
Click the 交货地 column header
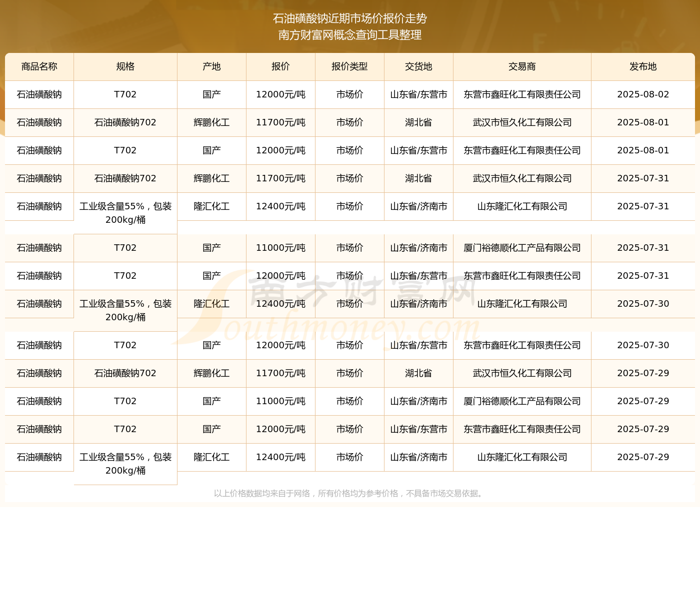[x=418, y=66]
